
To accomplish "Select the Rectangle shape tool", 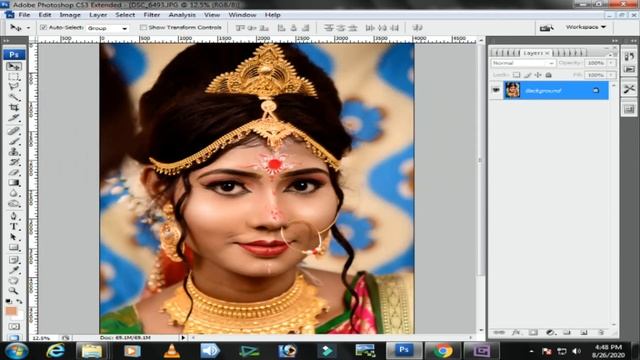I will click(14, 247).
